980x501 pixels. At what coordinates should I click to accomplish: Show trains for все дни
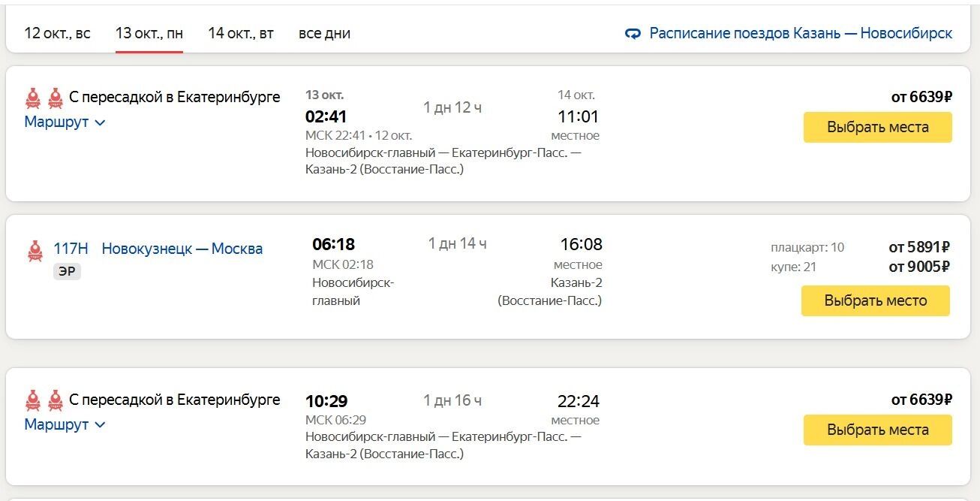point(324,33)
